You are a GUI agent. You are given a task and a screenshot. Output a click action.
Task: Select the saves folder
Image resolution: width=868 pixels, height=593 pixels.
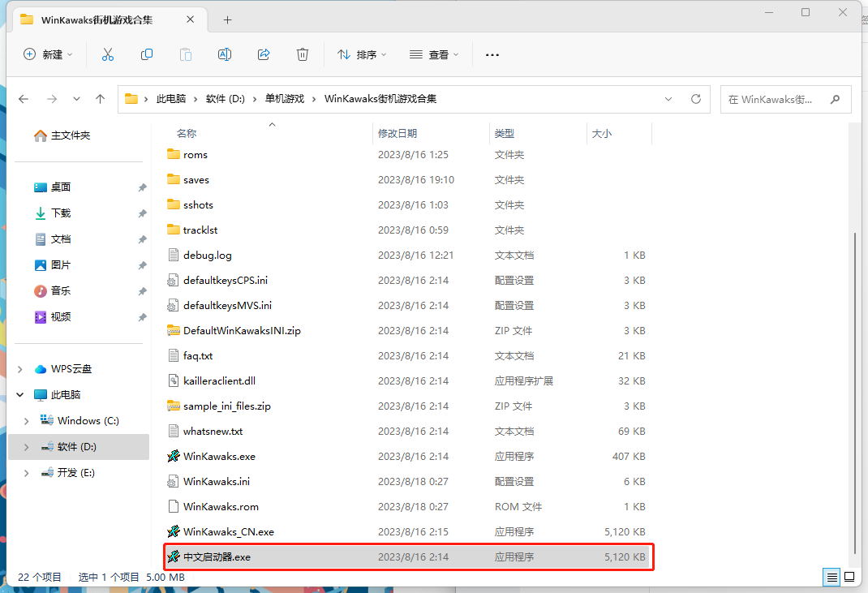point(409,180)
